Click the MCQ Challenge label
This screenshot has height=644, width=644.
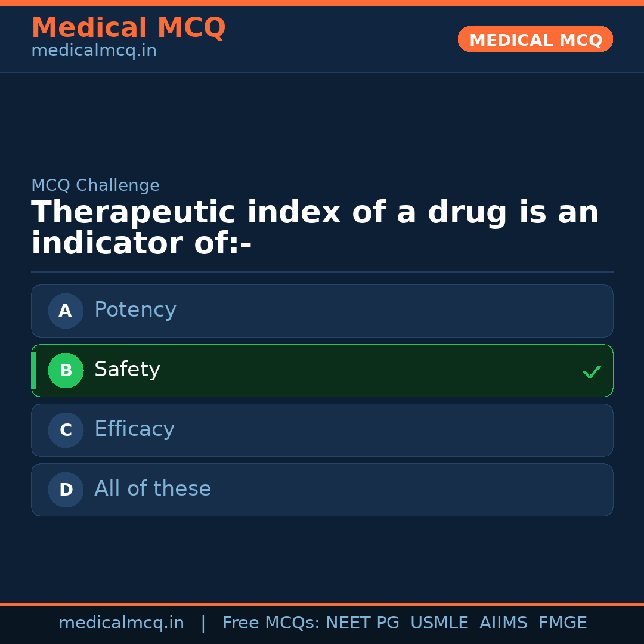(95, 185)
